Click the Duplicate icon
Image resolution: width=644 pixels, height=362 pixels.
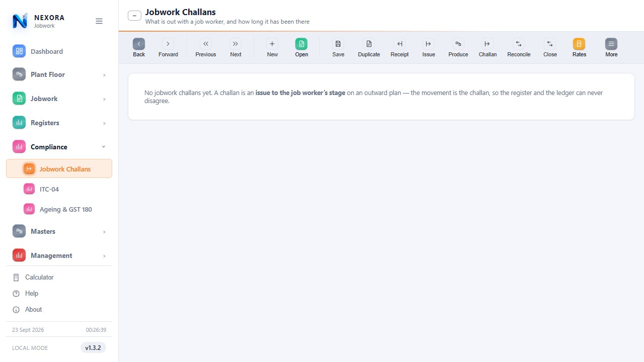pos(369,44)
